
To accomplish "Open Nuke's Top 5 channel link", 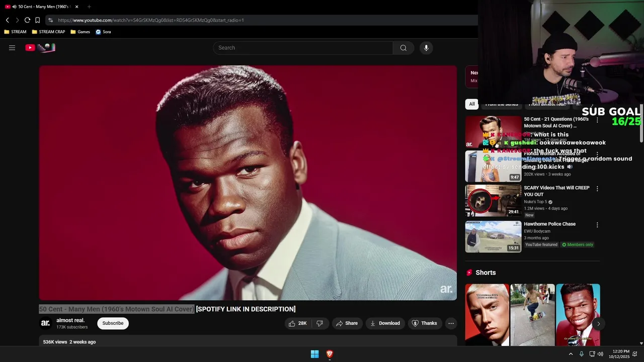I will coord(535,202).
